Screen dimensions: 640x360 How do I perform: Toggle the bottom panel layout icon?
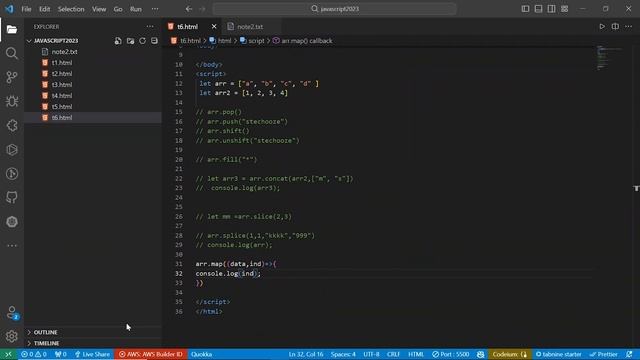coord(538,9)
